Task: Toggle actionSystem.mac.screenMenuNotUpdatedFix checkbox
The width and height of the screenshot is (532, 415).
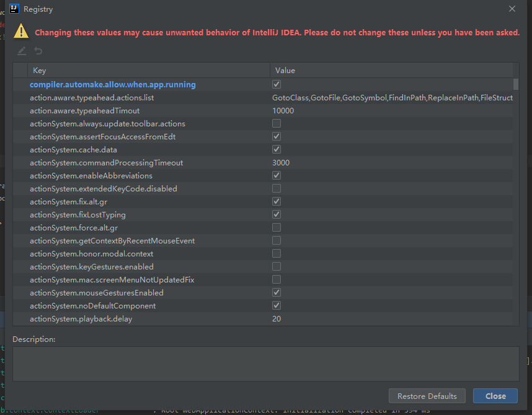Action: click(x=277, y=280)
